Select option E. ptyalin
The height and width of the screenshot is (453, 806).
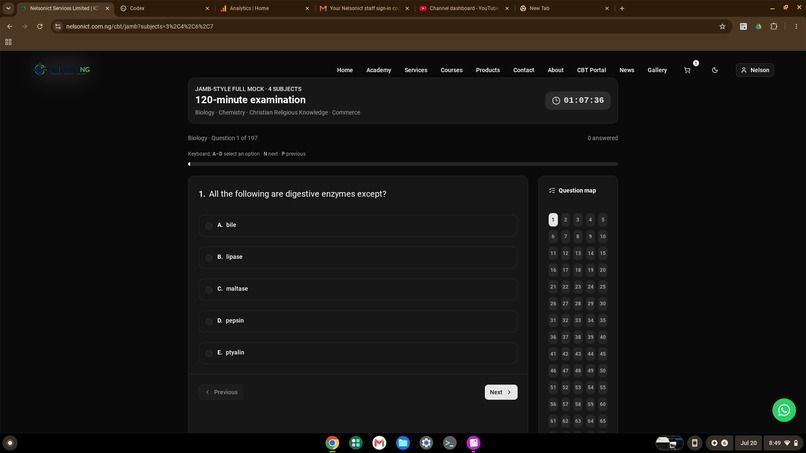click(x=358, y=353)
